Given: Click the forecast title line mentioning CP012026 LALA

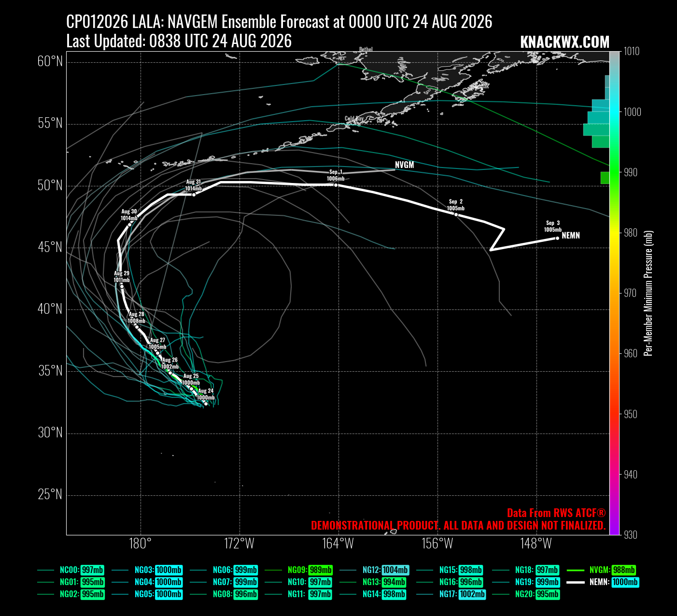Looking at the screenshot, I should pyautogui.click(x=279, y=22).
